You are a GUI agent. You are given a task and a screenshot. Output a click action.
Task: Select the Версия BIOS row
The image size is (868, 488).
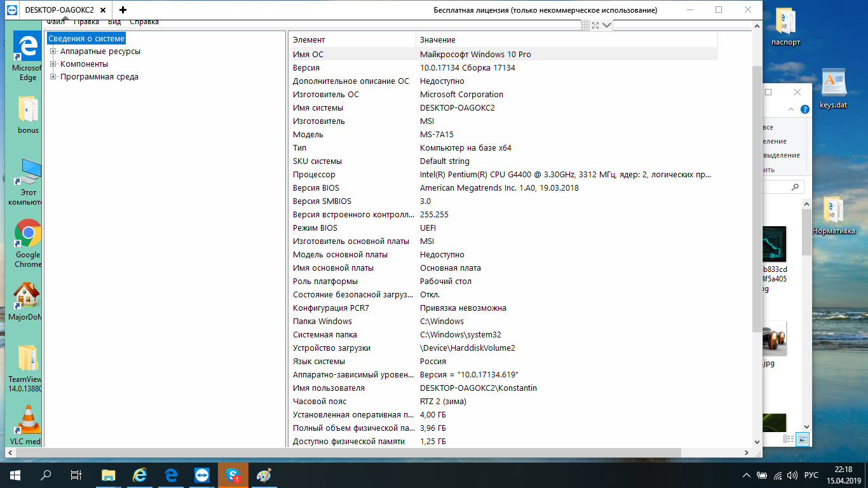[x=505, y=188]
